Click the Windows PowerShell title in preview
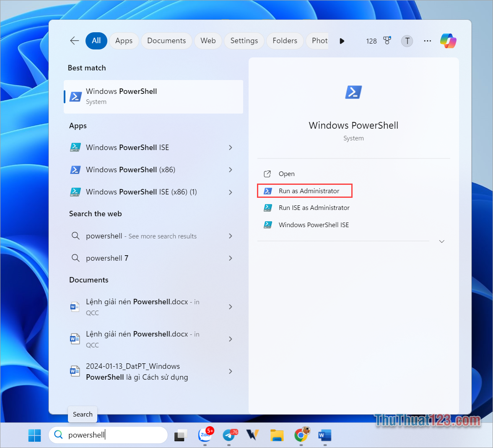Viewport: 493px width, 448px height. (353, 125)
